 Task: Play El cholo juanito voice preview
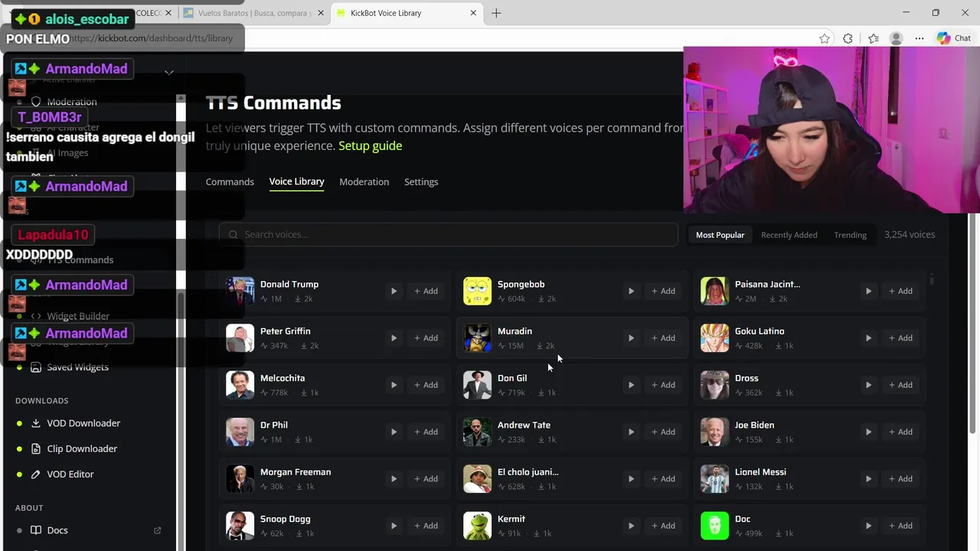coord(631,478)
